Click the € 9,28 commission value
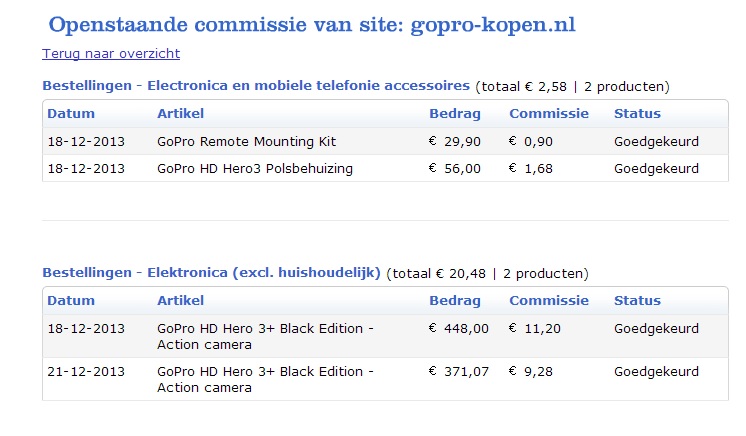The height and width of the screenshot is (436, 746). pyautogui.click(x=530, y=371)
